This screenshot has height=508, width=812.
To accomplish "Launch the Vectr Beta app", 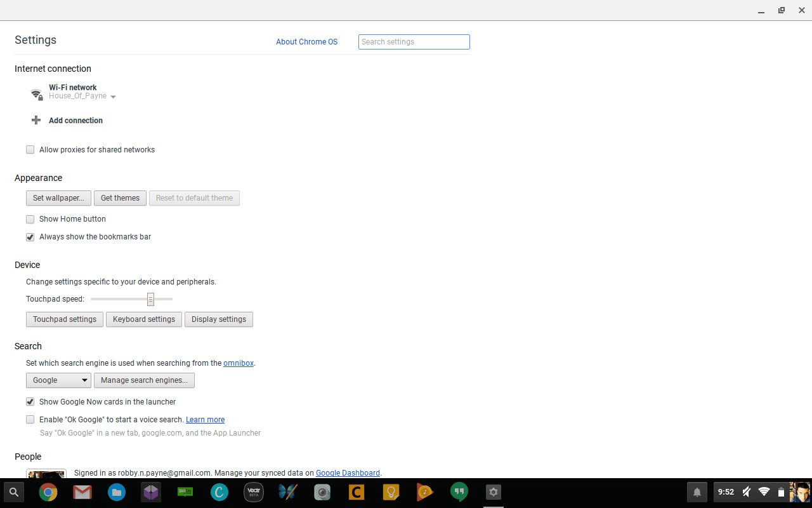I will click(254, 492).
